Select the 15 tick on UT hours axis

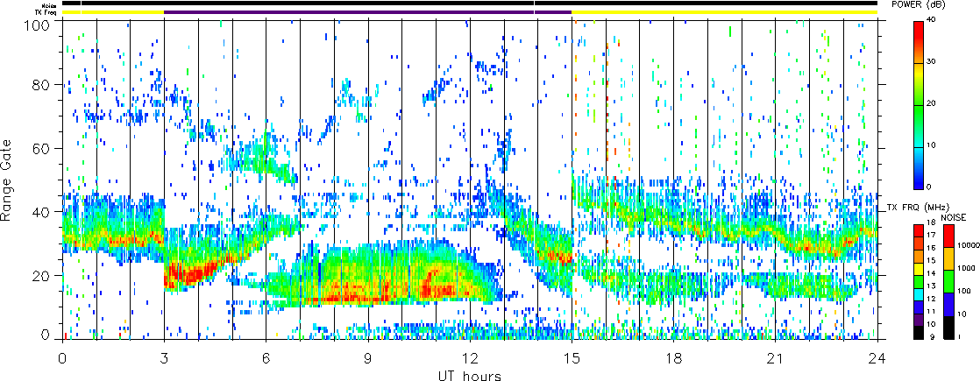pos(572,358)
